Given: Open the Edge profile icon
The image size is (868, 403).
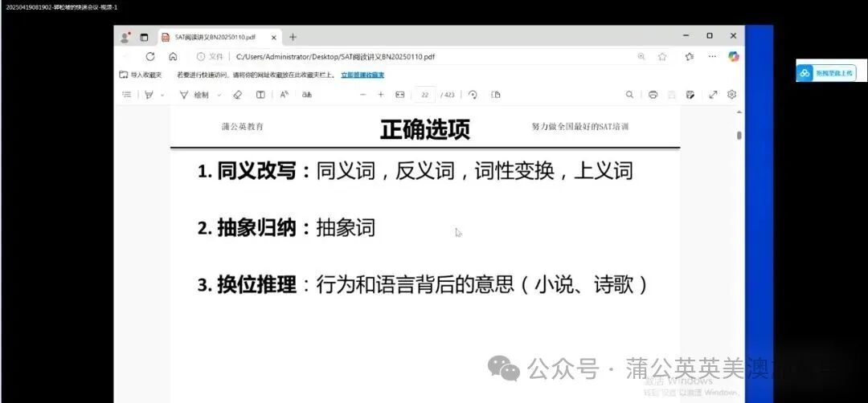Looking at the screenshot, I should click(x=125, y=37).
